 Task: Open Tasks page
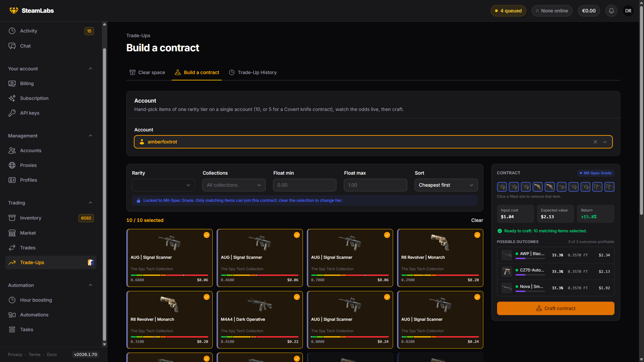pos(51,329)
